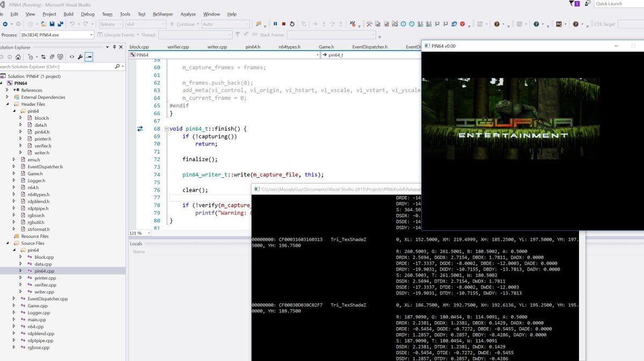
Task: Click the red checkmark circle toolbar icon
Action: (462, 24)
